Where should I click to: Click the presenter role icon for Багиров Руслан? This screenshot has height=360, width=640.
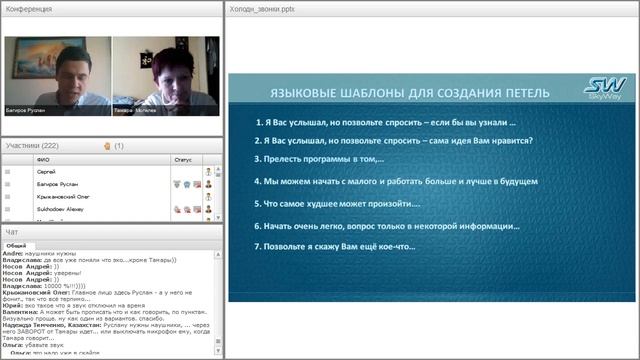209,184
